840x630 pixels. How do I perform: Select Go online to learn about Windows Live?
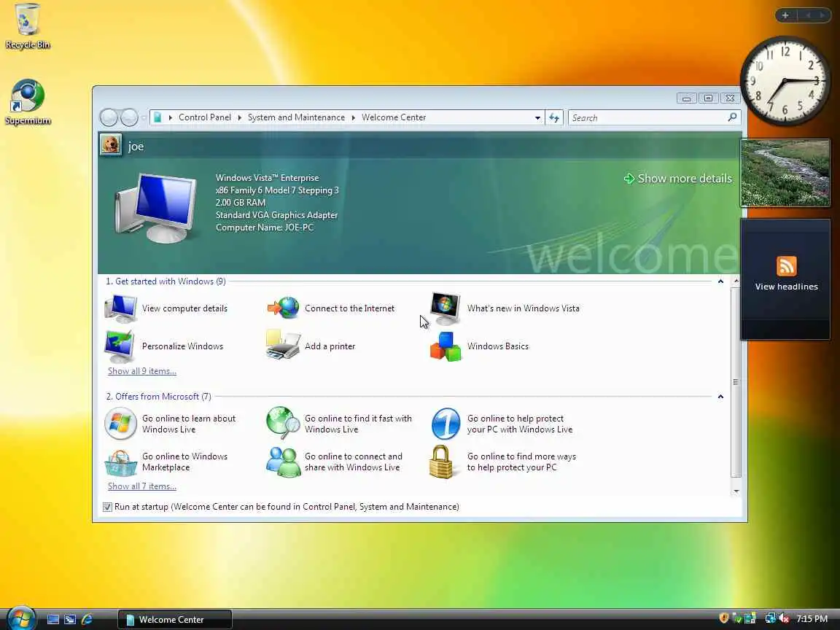[x=171, y=424]
